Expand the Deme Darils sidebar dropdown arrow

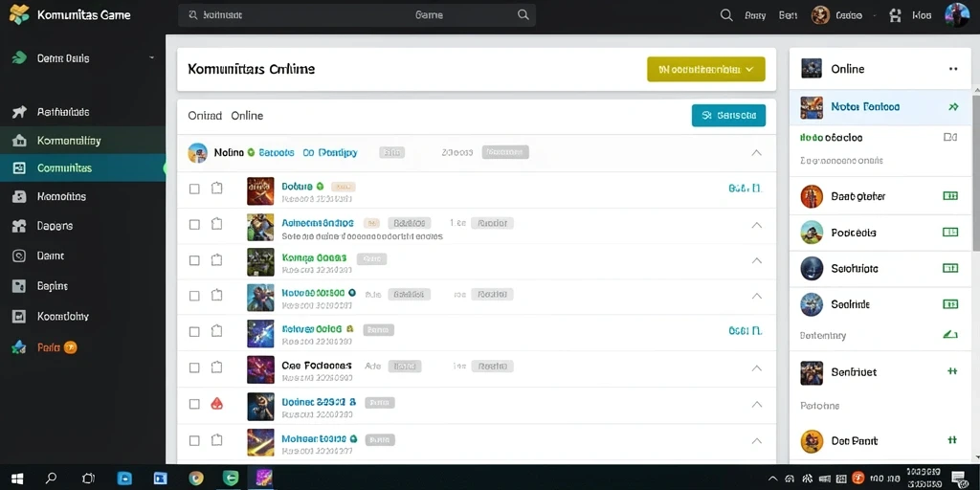(151, 58)
